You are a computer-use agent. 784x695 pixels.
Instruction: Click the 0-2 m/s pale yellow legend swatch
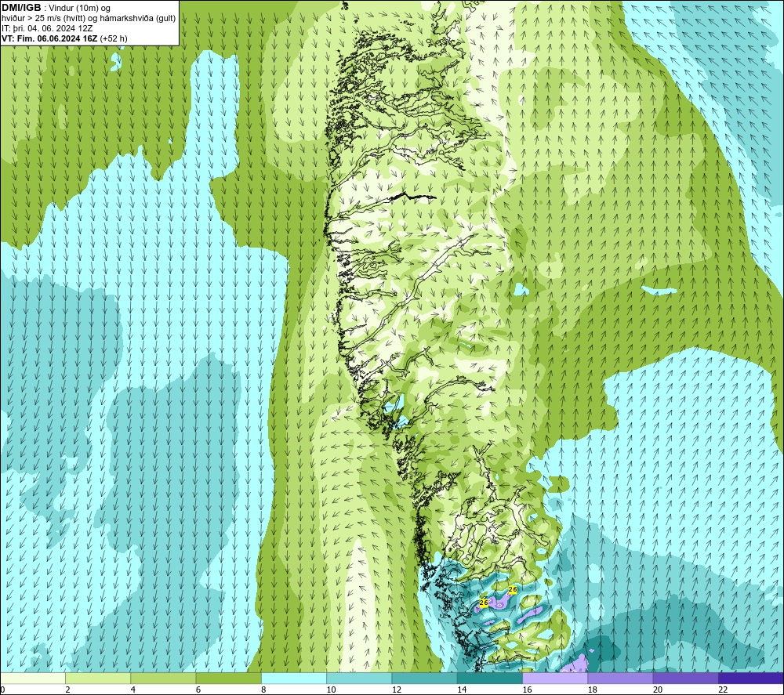(33, 678)
